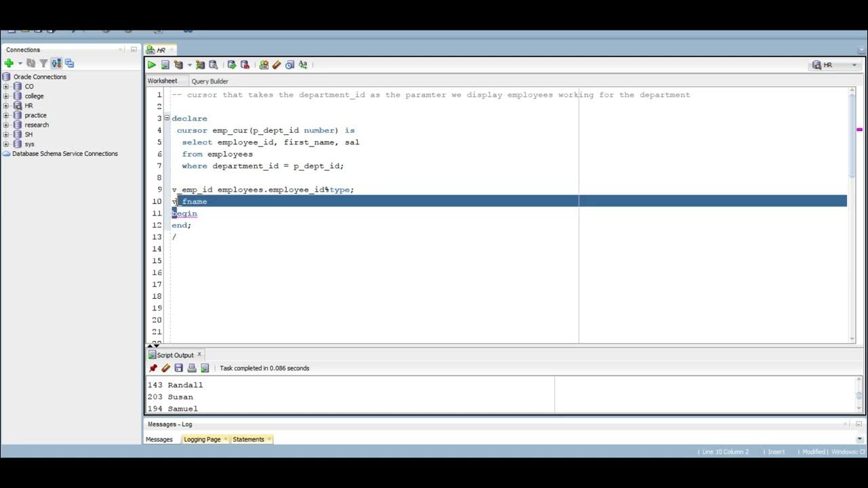Open the Query Builder sub-tab

[210, 81]
